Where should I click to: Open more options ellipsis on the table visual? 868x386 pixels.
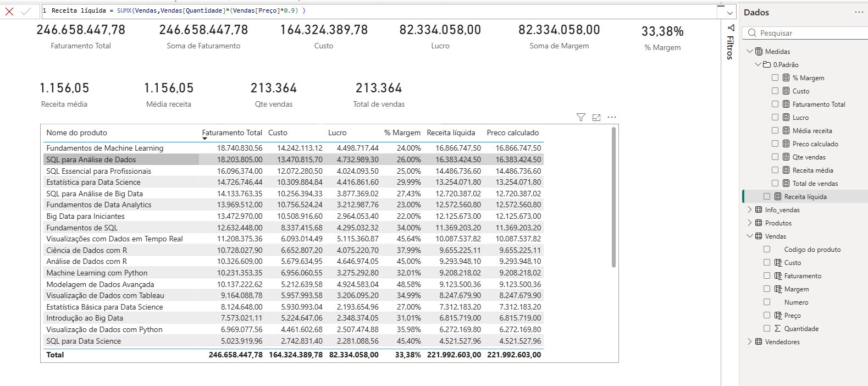pyautogui.click(x=612, y=117)
